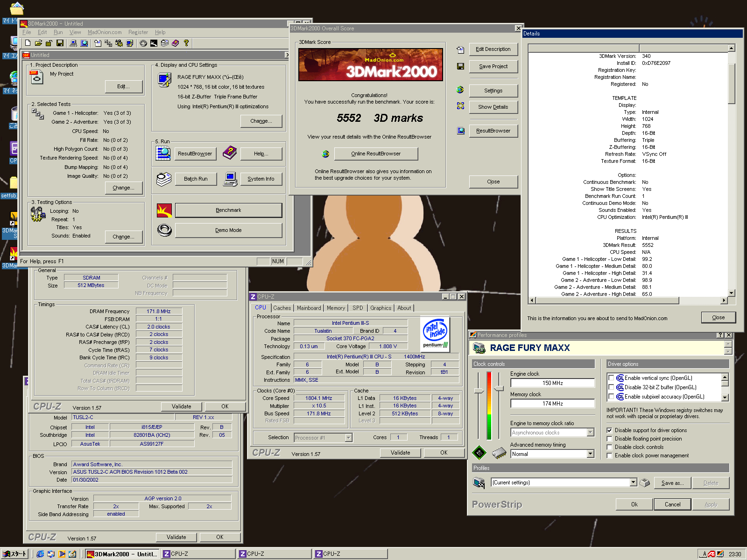Click the globe icon beside Online ResultBrowser
Viewport: 747px width, 560px height.
pyautogui.click(x=325, y=154)
